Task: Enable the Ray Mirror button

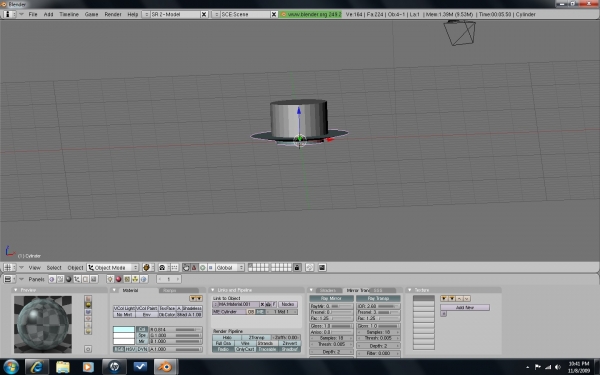Action: pyautogui.click(x=331, y=298)
